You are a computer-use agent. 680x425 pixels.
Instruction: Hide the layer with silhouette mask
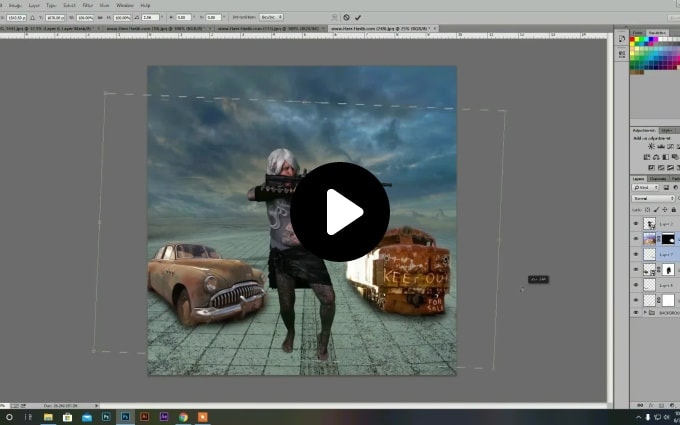[636, 269]
